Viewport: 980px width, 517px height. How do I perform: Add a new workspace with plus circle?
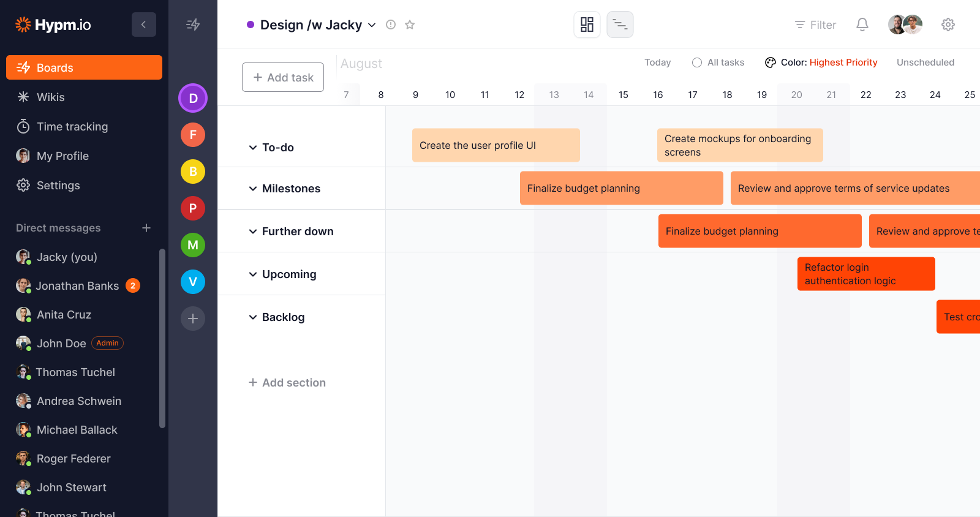point(193,319)
